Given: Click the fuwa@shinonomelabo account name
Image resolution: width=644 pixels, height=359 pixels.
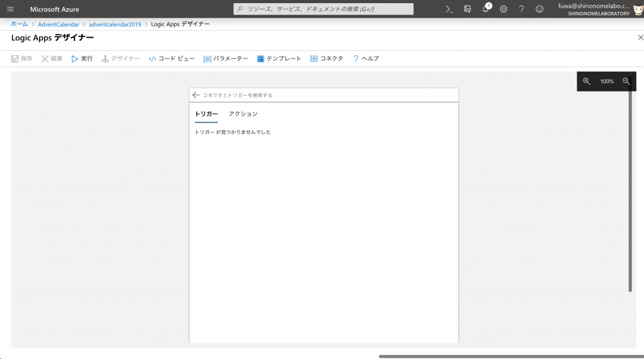Looking at the screenshot, I should (x=594, y=6).
